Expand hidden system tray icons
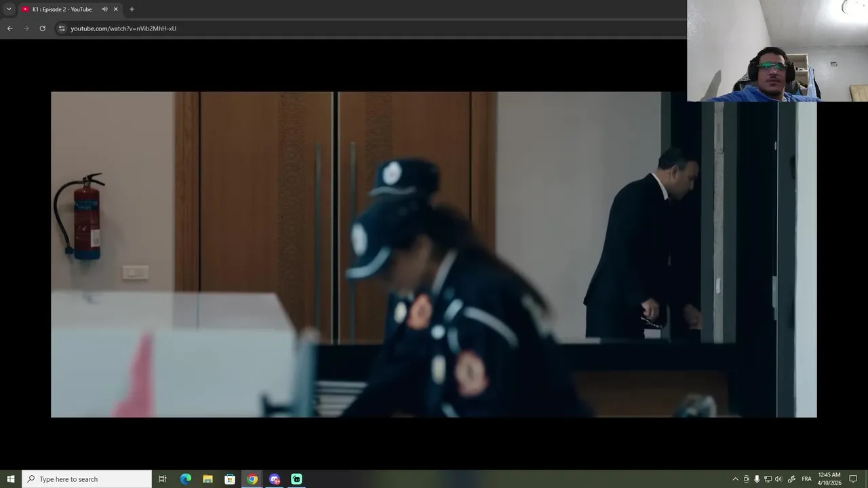Image resolution: width=868 pixels, height=488 pixels. point(735,479)
